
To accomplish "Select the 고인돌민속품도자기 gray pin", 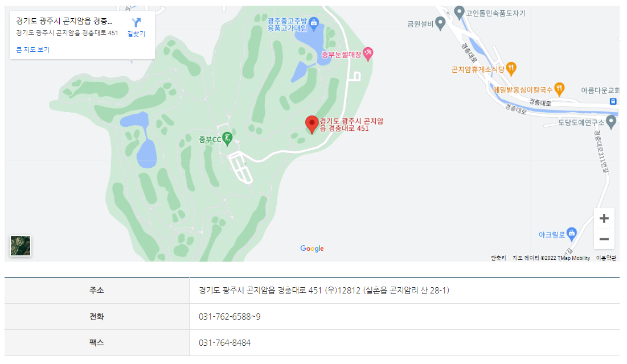I will pyautogui.click(x=460, y=13).
